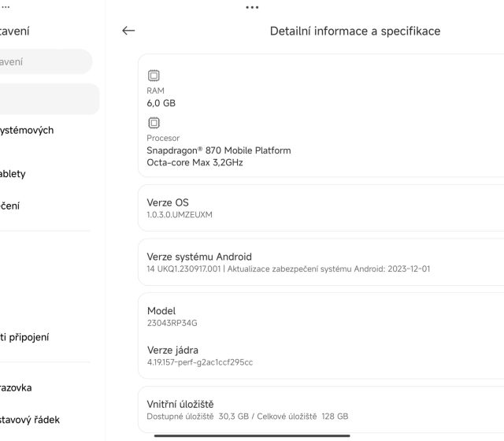Open the sidebar item ending in "ystémových"
Screen dimensions: 504x441
point(28,131)
